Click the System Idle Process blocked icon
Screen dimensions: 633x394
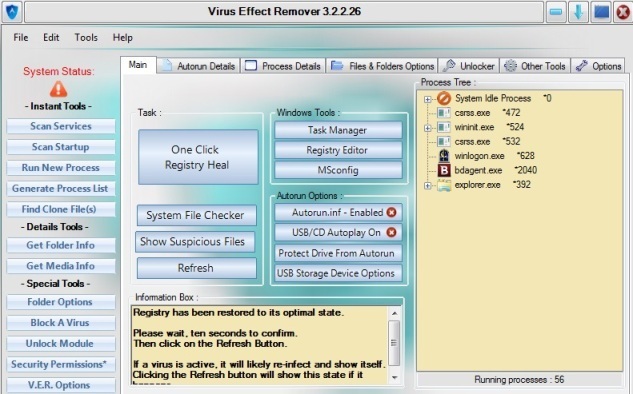(x=444, y=98)
